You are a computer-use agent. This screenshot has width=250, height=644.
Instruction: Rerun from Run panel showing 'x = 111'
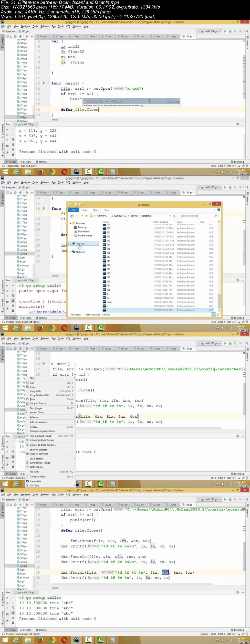pos(7,129)
